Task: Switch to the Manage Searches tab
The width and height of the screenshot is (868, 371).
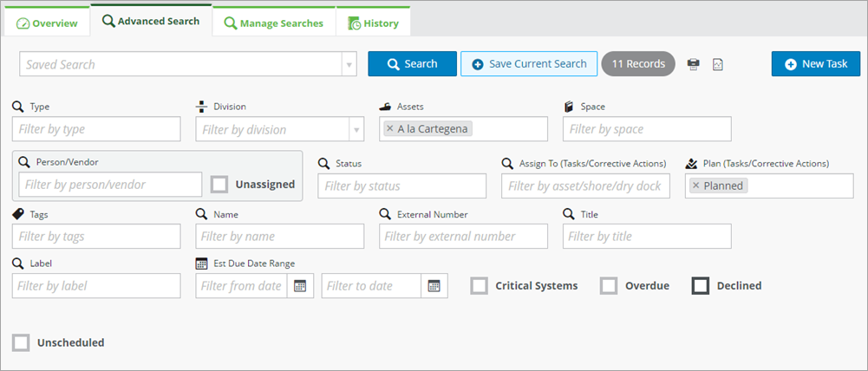Action: coord(274,23)
